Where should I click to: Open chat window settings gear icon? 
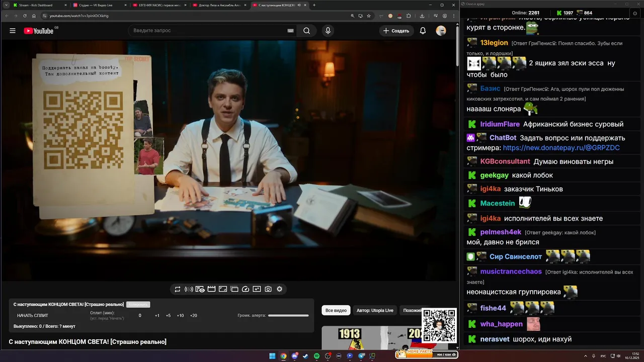[635, 13]
